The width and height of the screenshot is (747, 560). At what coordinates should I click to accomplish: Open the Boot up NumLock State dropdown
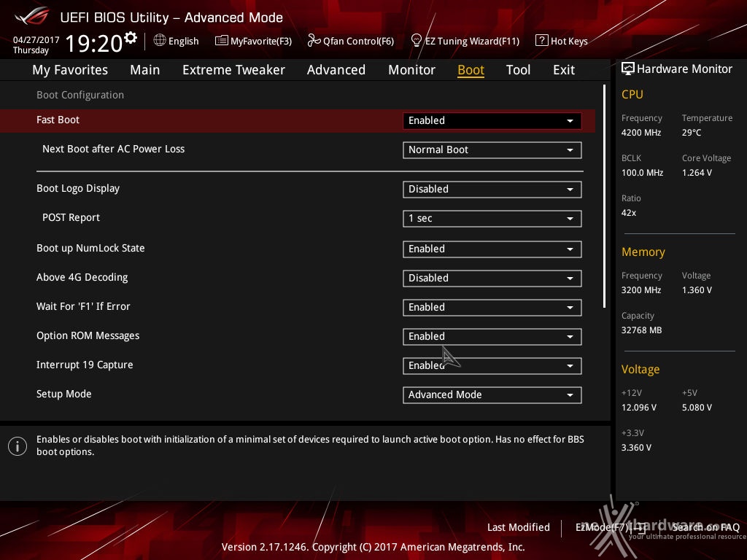click(492, 249)
